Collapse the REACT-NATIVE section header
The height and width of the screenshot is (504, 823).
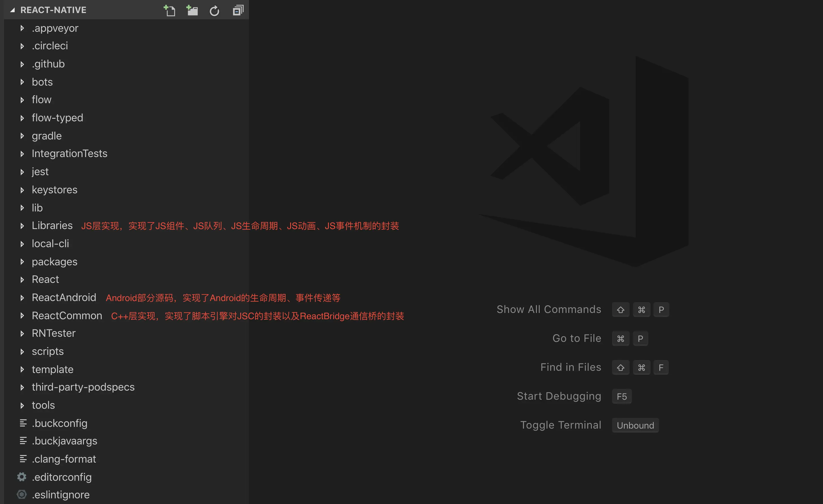point(13,10)
